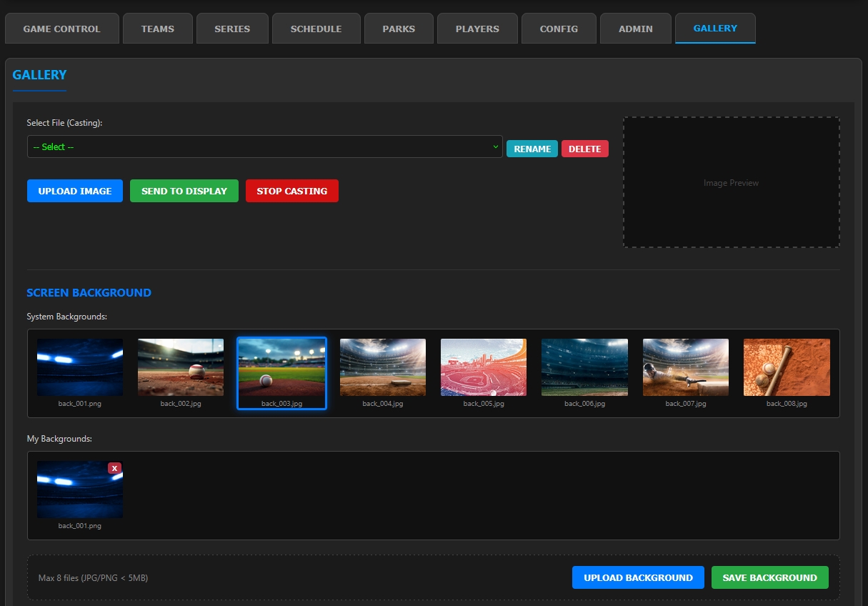This screenshot has width=868, height=606.
Task: Click the Image Preview area
Action: [x=731, y=183]
